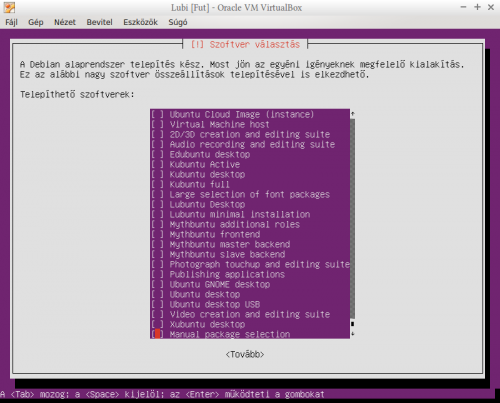Screen dimensions: 500x403
Task: Check the Ubuntu desktop USB box
Action: (x=157, y=304)
